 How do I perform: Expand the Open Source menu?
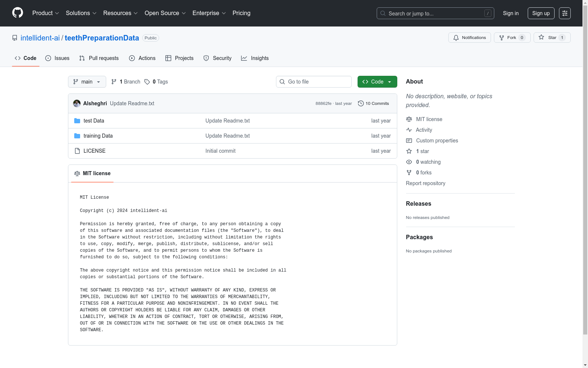165,13
